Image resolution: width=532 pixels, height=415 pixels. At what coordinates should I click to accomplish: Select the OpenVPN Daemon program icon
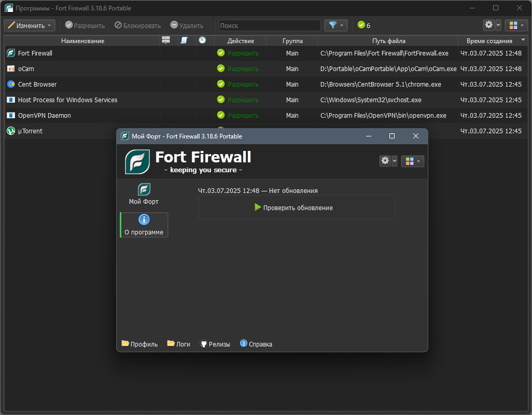pyautogui.click(x=11, y=115)
